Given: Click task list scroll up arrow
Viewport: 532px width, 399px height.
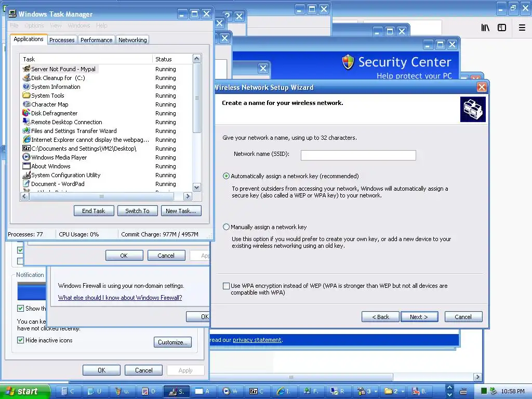Looking at the screenshot, I should 197,59.
